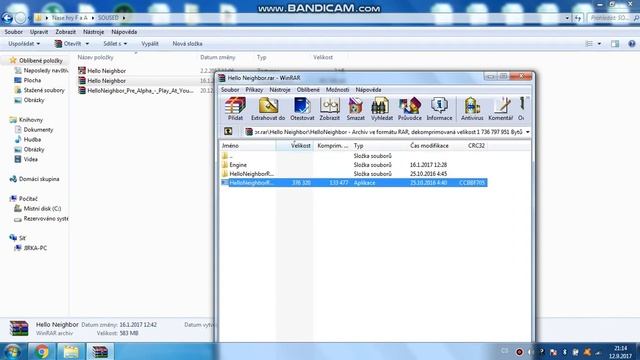
Task: Expand the Sdílet s dropdown
Action: point(115,44)
